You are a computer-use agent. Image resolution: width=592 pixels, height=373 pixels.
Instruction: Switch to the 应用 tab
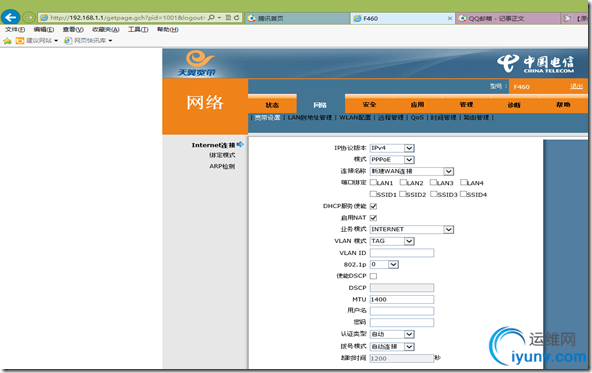point(418,104)
